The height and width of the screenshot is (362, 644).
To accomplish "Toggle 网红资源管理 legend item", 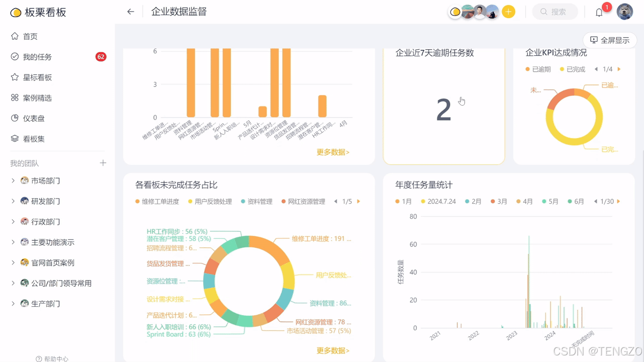I will 303,202.
